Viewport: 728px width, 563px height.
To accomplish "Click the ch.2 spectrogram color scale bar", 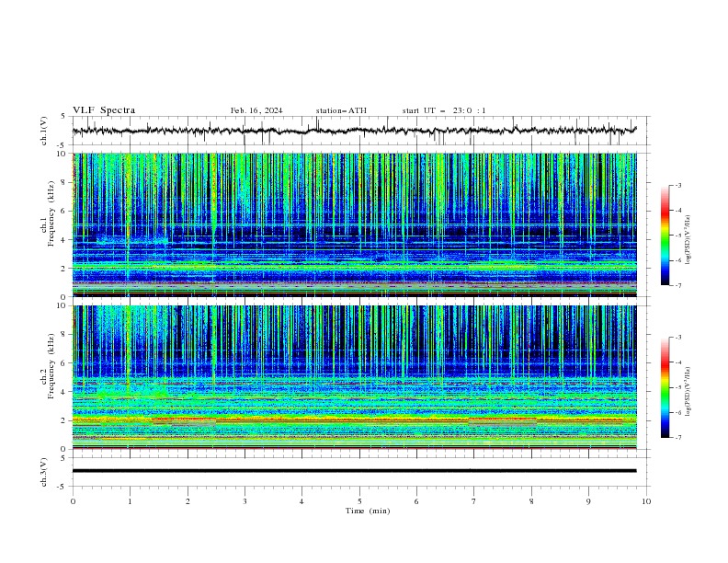I will 665,387.
